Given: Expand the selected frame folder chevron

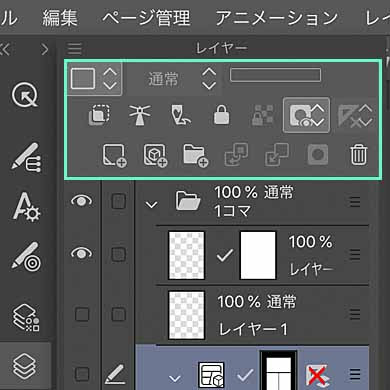Looking at the screenshot, I should tap(175, 378).
